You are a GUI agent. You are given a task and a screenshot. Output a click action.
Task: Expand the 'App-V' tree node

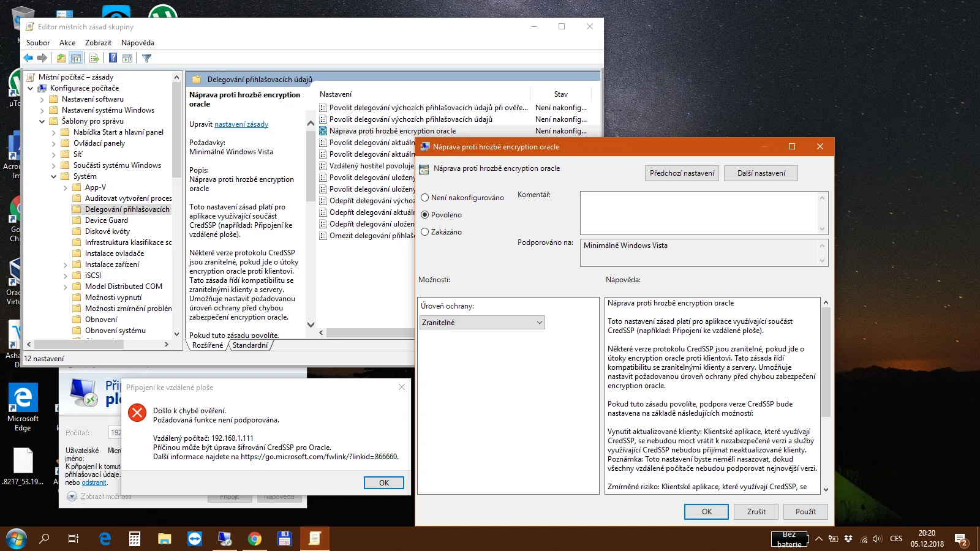(x=65, y=187)
